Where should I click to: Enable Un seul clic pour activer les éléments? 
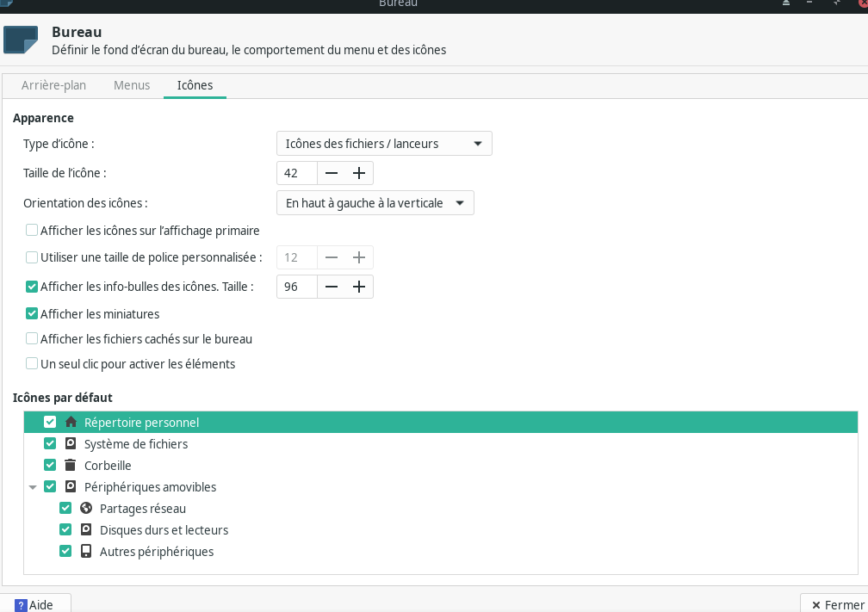point(32,363)
